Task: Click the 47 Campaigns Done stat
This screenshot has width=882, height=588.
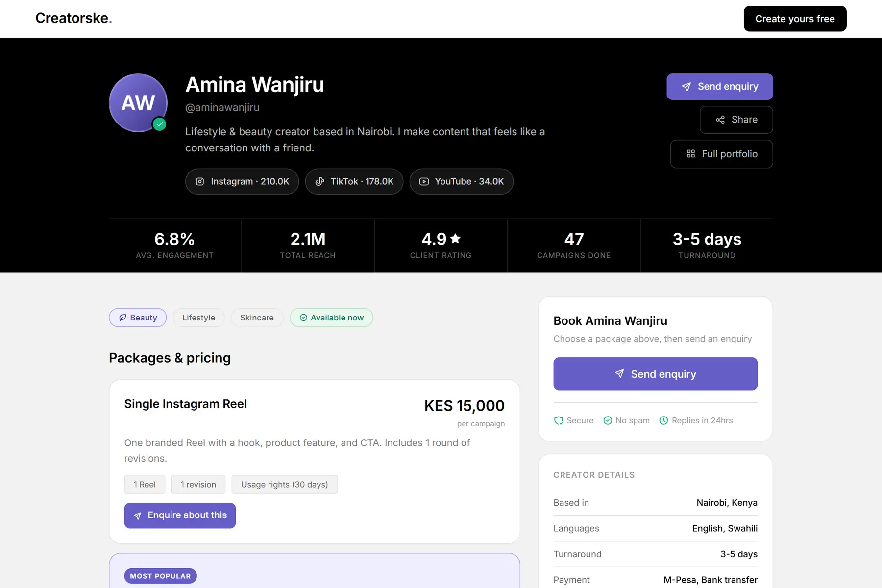Action: pos(574,245)
